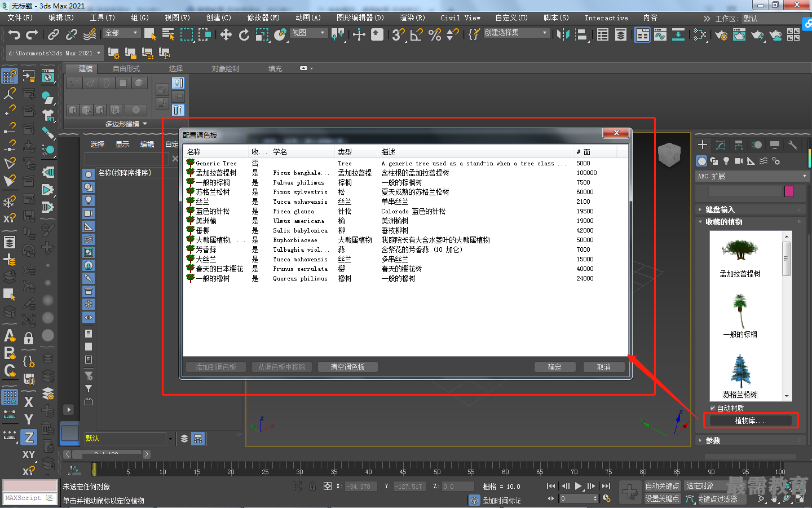Open the 编辑(E) menu

[x=61, y=18]
